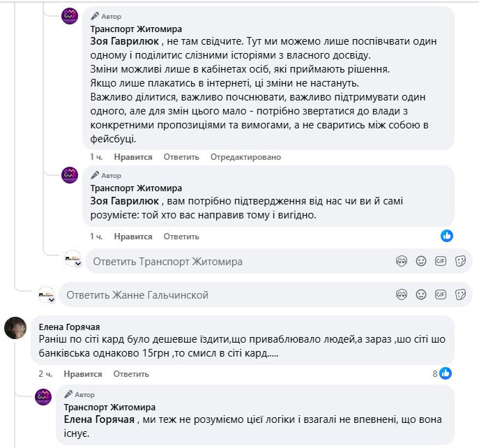This screenshot has width=479, height=448.
Task: Toggle "Нравится" on the "Отредактировано" comment
Action: pos(133,157)
